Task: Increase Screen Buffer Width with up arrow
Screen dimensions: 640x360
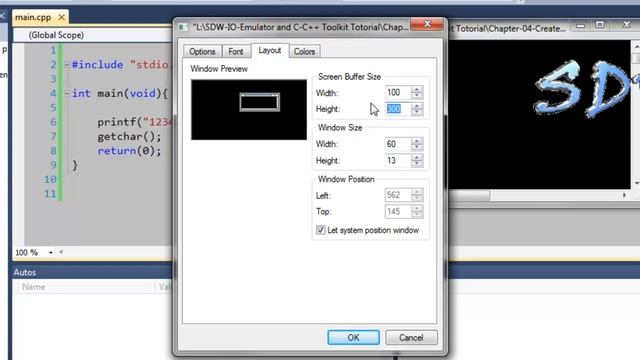Action: [x=417, y=89]
